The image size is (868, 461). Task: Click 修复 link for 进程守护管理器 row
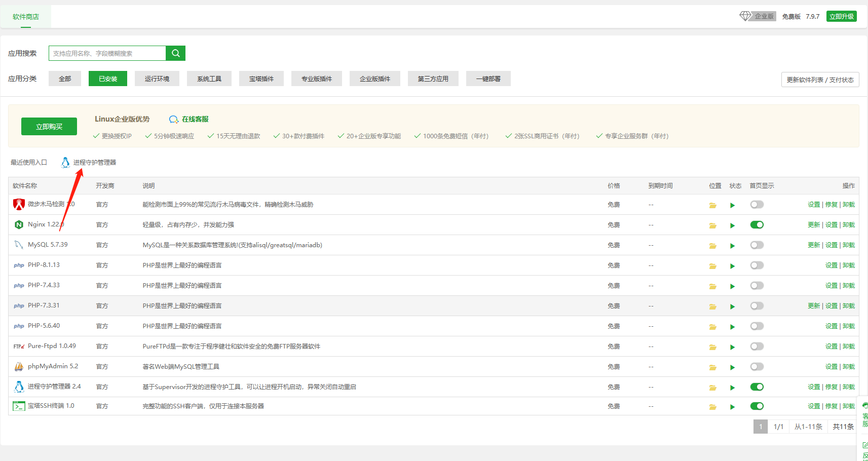832,387
